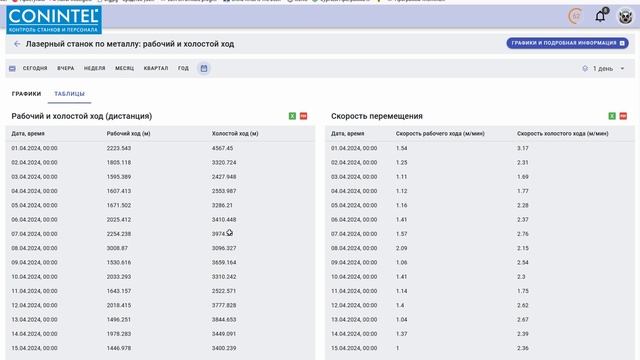Open the '1 день' interval dropdown
This screenshot has width=640, height=360.
[608, 68]
